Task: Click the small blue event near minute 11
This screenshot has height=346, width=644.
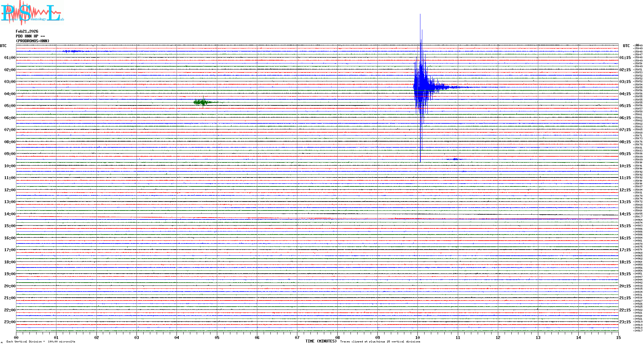Action: (455, 159)
